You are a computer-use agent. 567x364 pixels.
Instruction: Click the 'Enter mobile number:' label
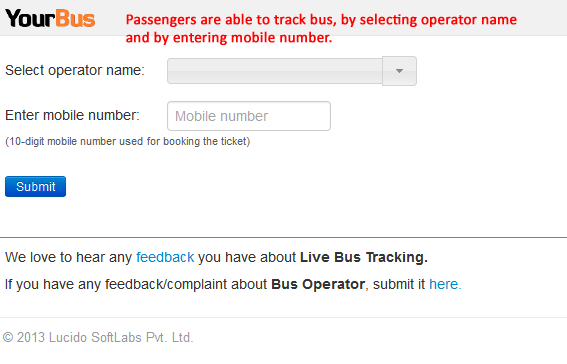coord(72,115)
